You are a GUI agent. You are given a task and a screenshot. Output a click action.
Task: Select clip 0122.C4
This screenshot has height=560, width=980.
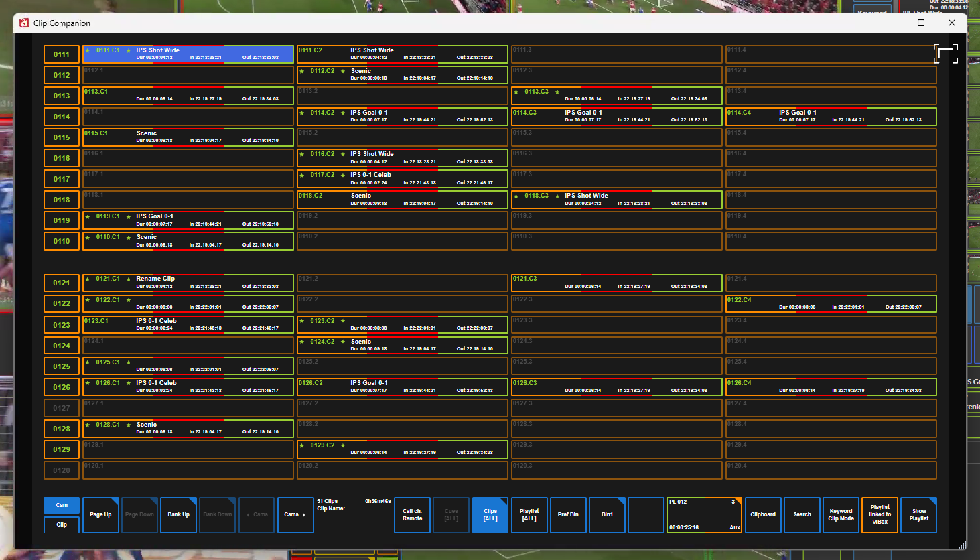(831, 304)
